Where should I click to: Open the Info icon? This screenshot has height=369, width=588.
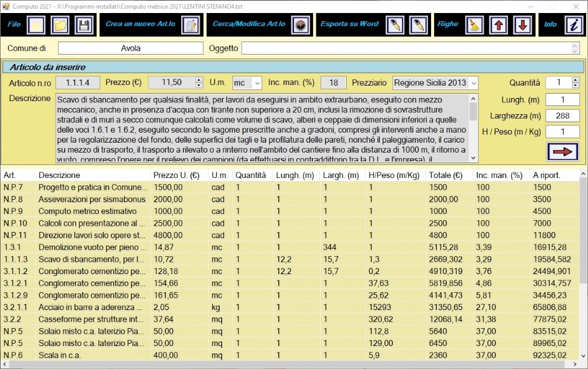574,25
